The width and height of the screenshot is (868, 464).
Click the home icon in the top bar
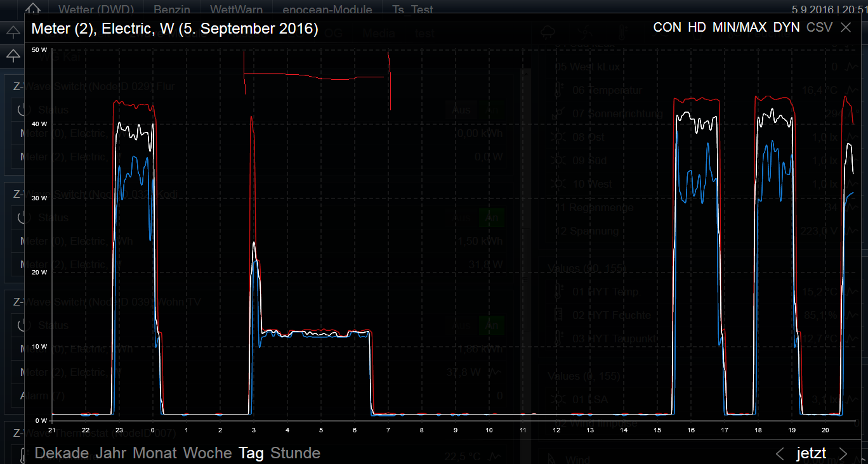[33, 9]
